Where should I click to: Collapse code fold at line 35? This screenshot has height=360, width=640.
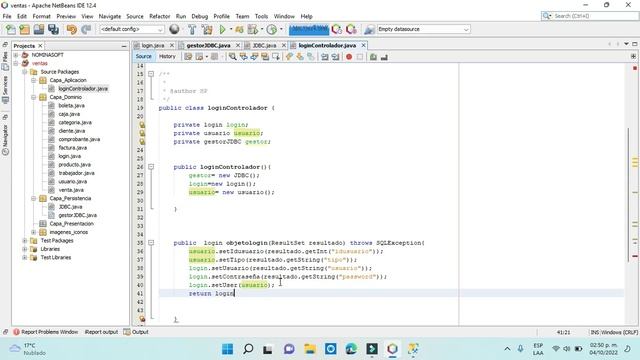151,243
